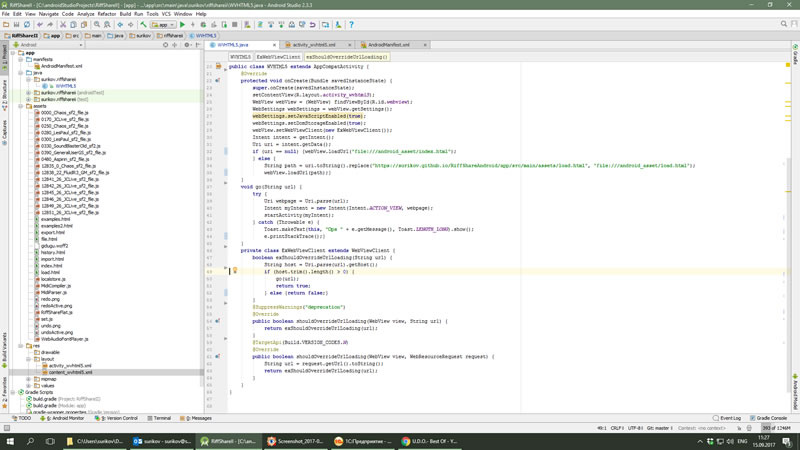
Task: Click the Make Project hammer icon
Action: 144,25
